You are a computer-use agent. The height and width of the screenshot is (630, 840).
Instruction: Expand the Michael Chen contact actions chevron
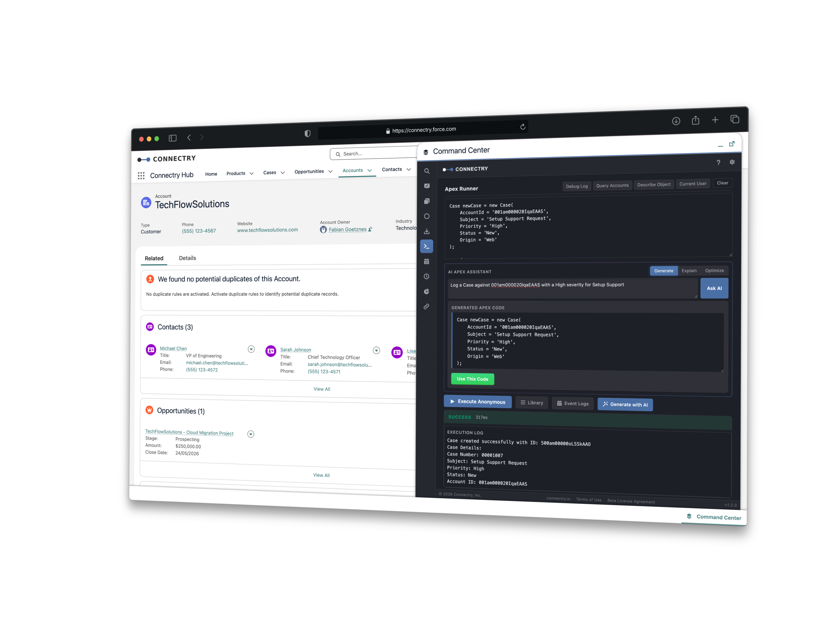[251, 349]
